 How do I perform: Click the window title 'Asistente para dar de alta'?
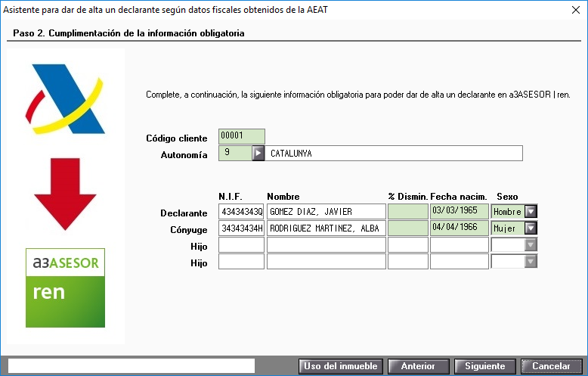[x=166, y=10]
